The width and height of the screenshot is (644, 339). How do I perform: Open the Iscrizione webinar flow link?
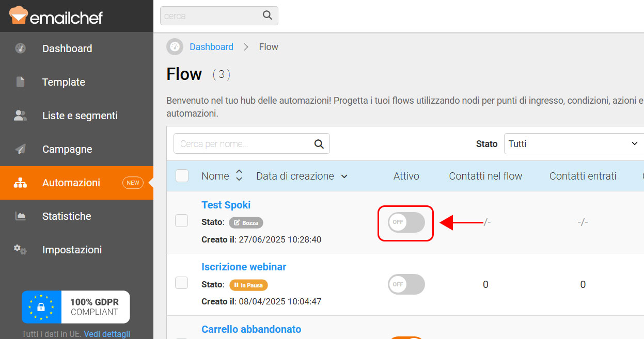pos(244,267)
